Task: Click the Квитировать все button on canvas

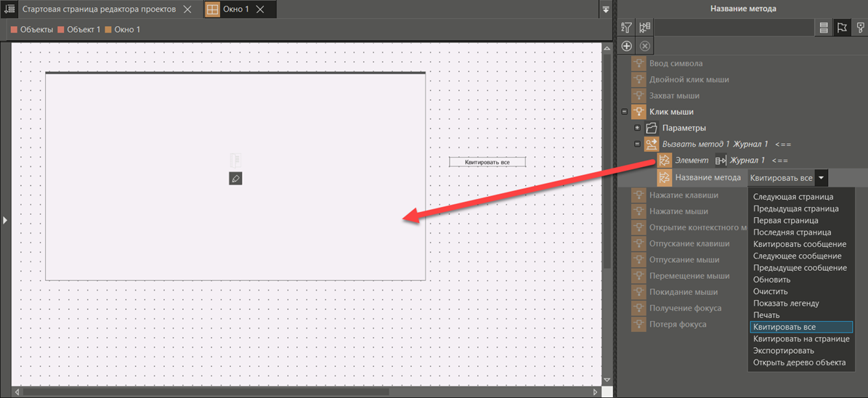Action: (x=487, y=162)
